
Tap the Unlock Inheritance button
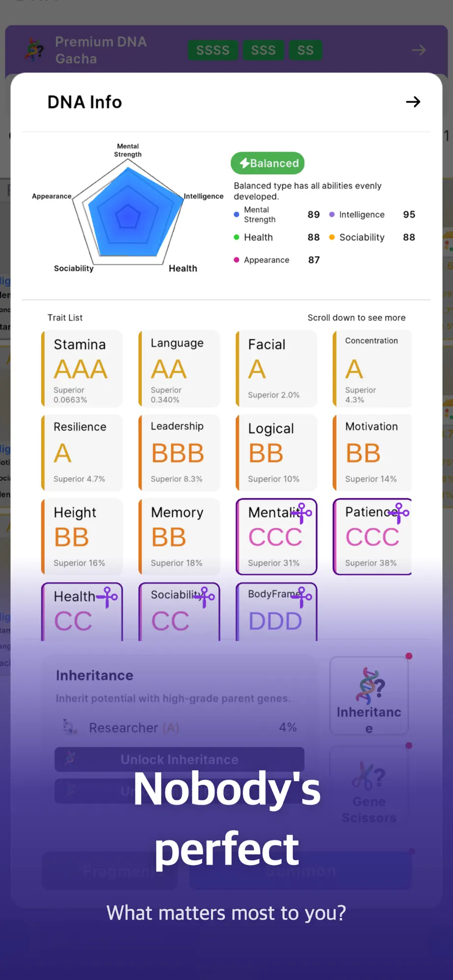tap(180, 759)
